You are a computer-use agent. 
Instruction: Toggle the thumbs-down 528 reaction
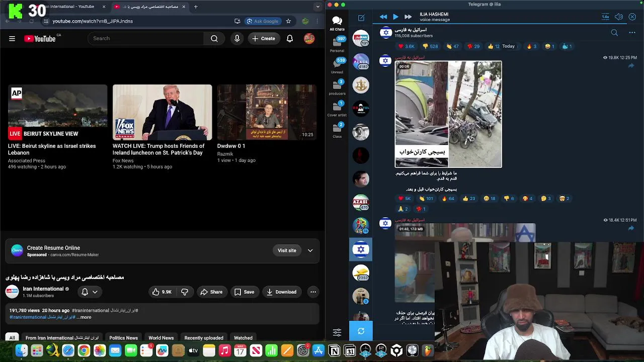[430, 46]
